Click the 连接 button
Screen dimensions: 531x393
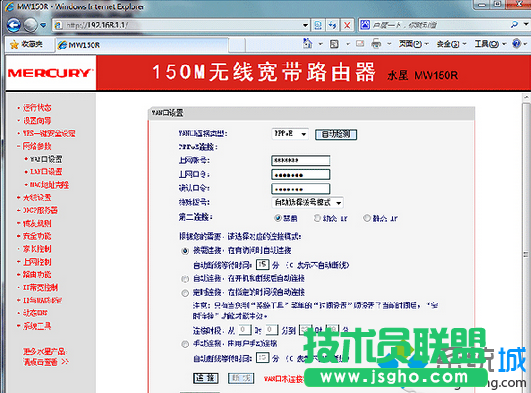click(206, 378)
